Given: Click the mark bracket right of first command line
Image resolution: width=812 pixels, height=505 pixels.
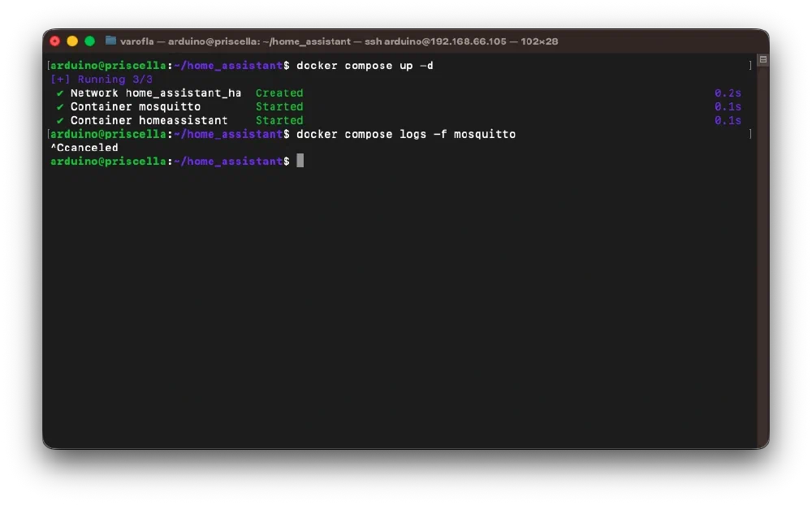Looking at the screenshot, I should (x=749, y=66).
